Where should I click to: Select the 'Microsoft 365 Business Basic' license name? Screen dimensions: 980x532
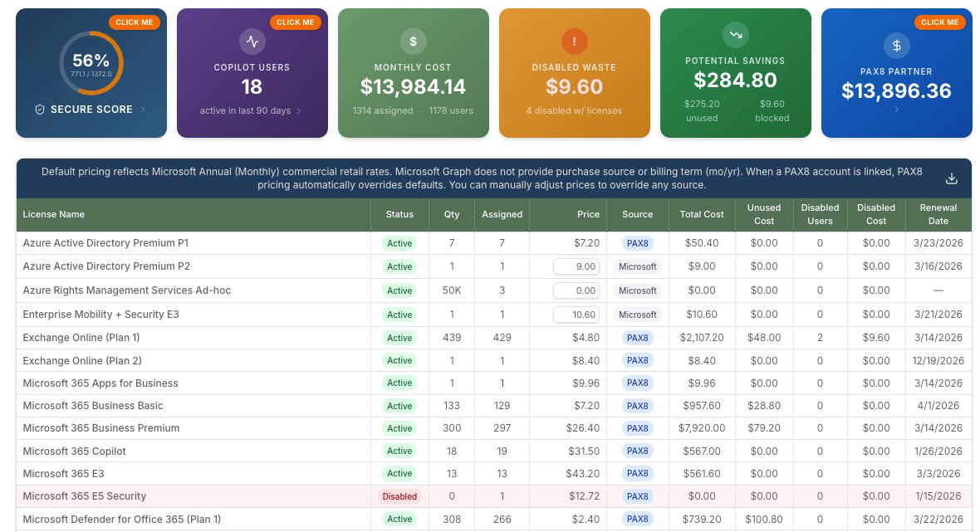[x=93, y=406]
